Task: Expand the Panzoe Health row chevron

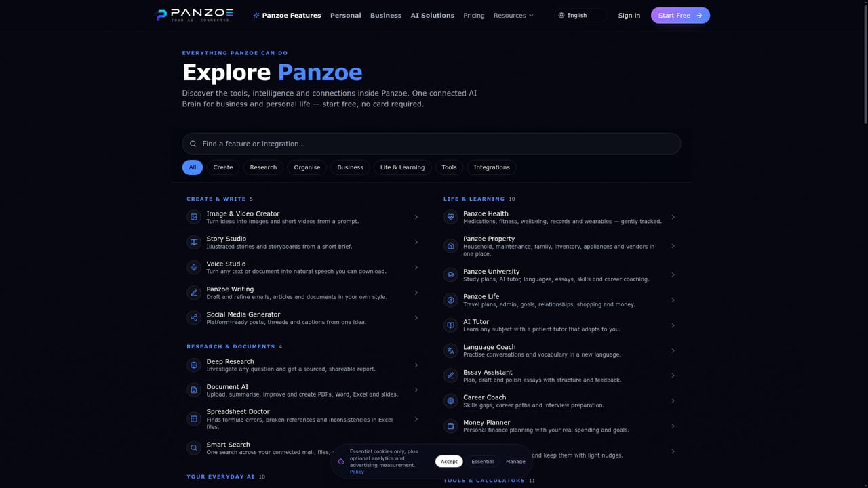Action: tap(673, 217)
